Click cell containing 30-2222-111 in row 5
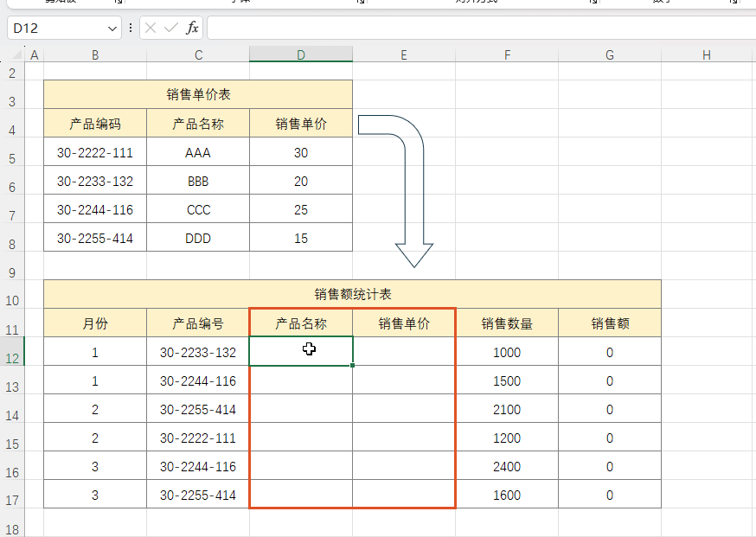 (x=95, y=152)
